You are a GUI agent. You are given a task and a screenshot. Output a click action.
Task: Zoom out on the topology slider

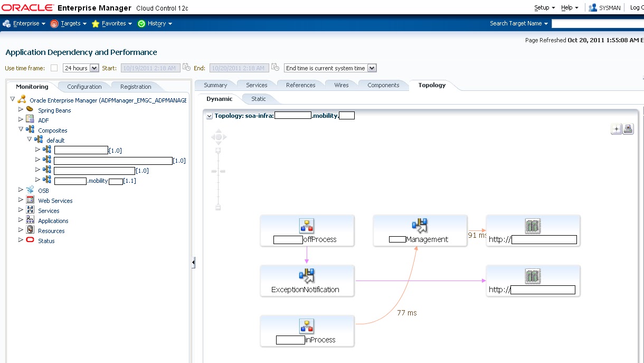tap(218, 208)
